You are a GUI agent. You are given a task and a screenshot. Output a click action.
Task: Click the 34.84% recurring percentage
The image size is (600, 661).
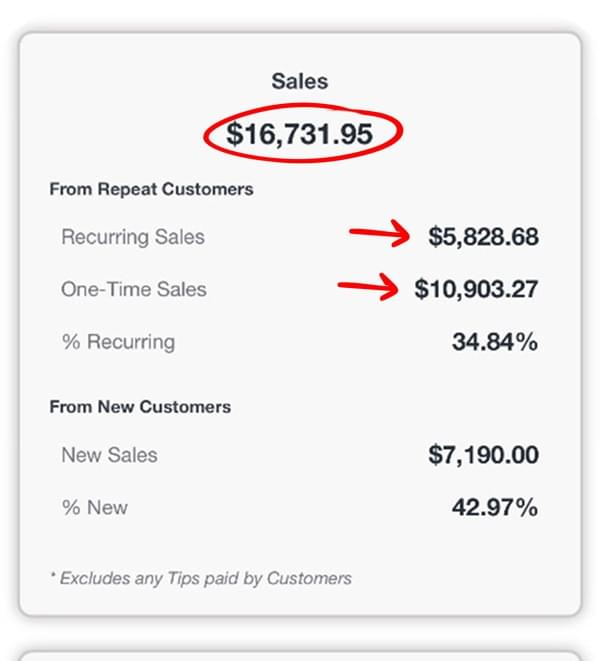pos(494,342)
